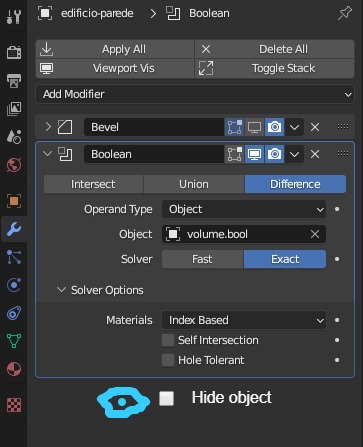Choose the Exact solver

point(285,259)
